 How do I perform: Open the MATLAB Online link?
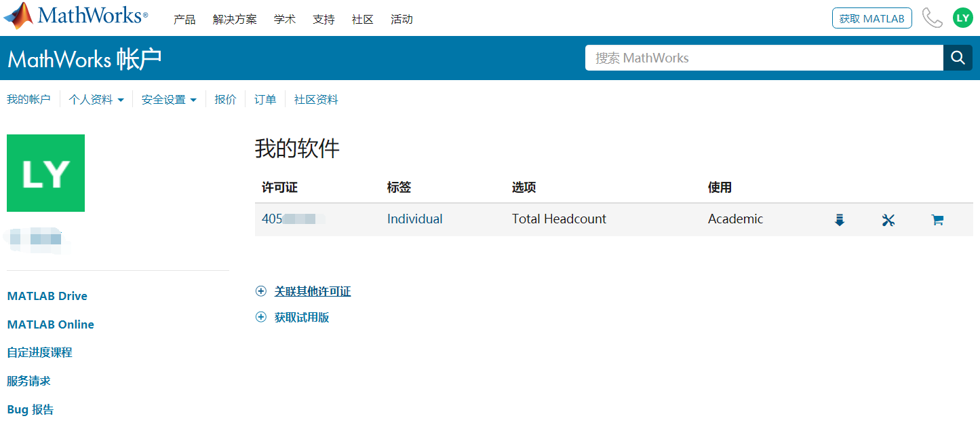[x=50, y=324]
